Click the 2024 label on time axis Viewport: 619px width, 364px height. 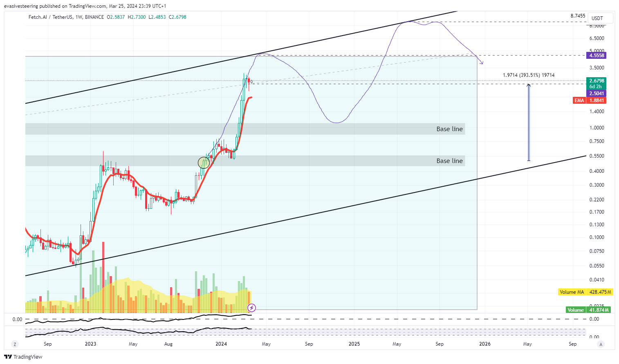point(221,344)
